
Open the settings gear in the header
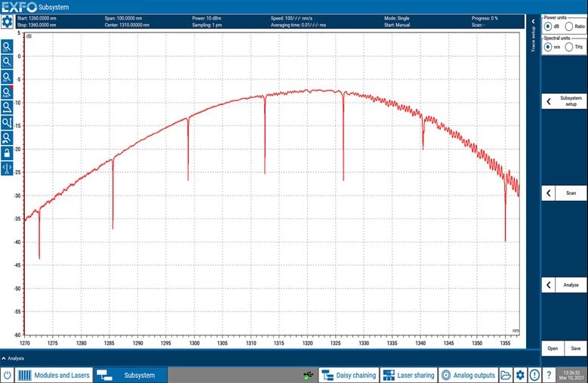7,21
